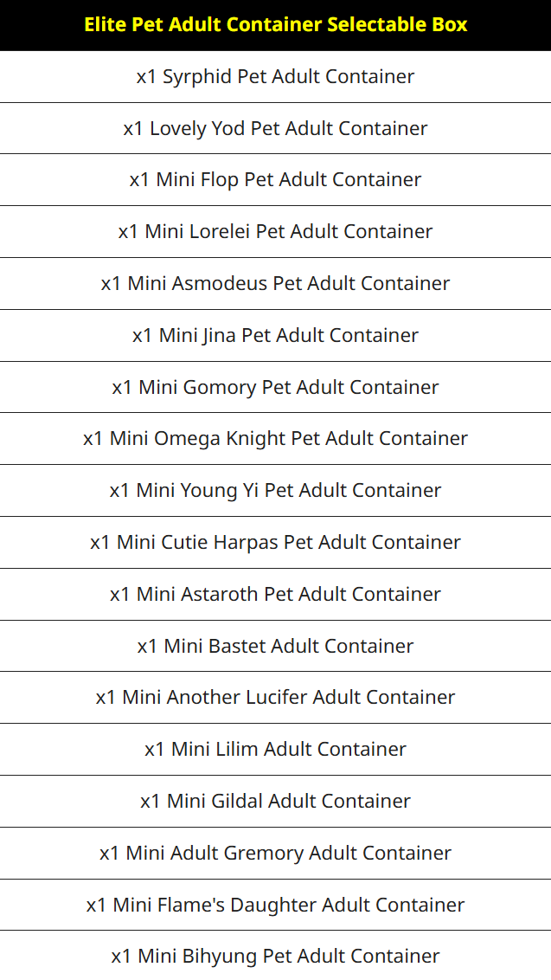Viewport: 551px width, 980px height.
Task: Click the x1 quantity before Mini Lilim
Action: click(155, 750)
